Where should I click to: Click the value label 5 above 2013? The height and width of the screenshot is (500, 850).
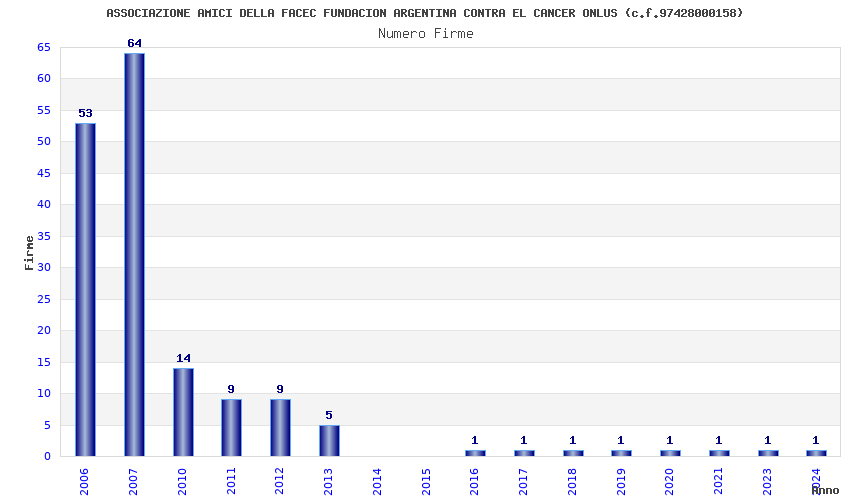click(x=329, y=415)
